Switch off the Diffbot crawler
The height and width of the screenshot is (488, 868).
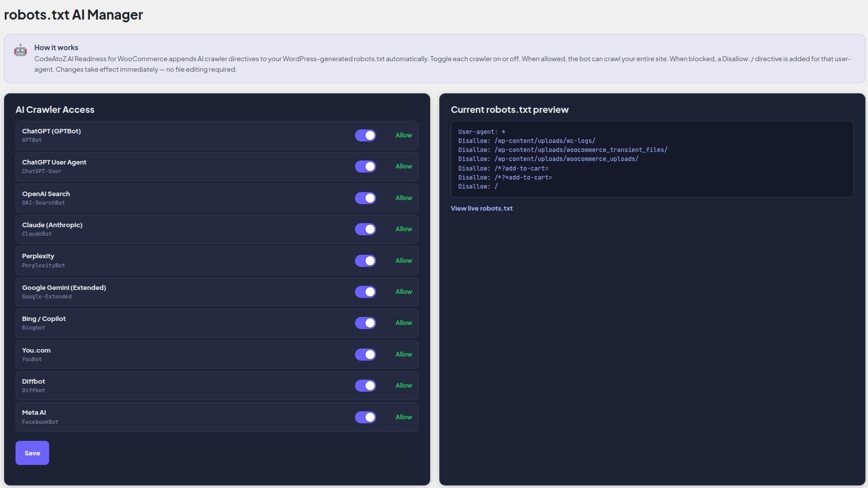[366, 385]
